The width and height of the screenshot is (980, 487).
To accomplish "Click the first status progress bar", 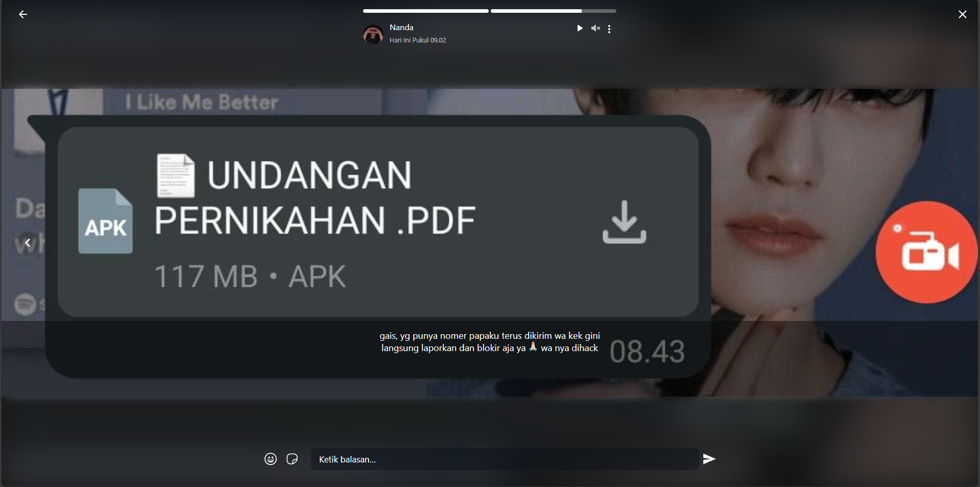I will (425, 10).
